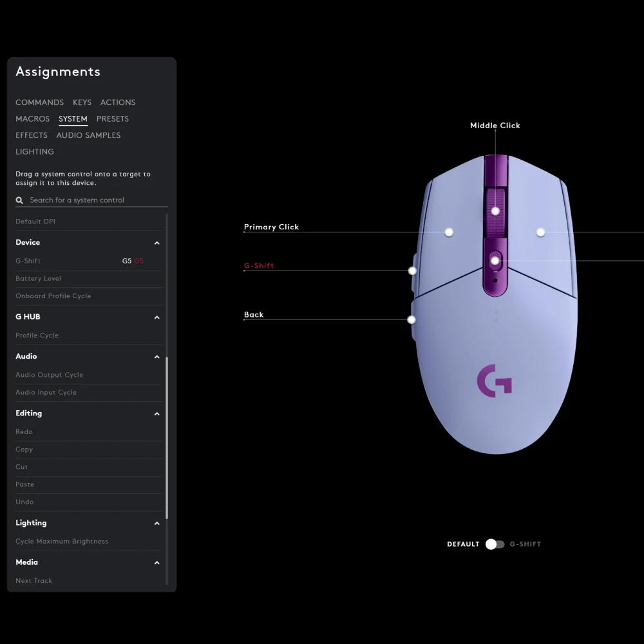Open the MACROS tab

tap(32, 118)
